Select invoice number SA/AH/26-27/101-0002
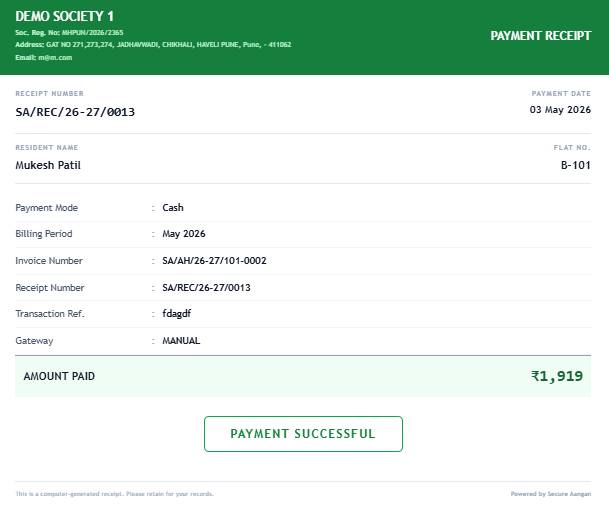Screen dimensions: 609x509 point(214,261)
